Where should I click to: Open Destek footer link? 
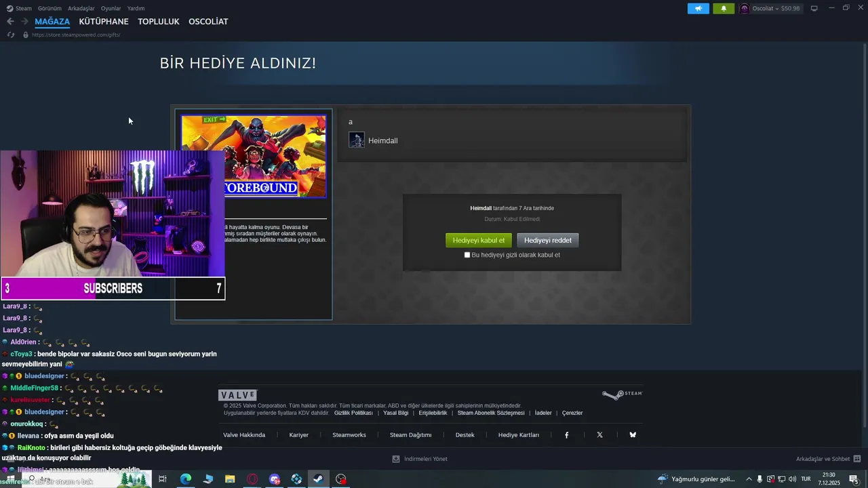(x=465, y=435)
